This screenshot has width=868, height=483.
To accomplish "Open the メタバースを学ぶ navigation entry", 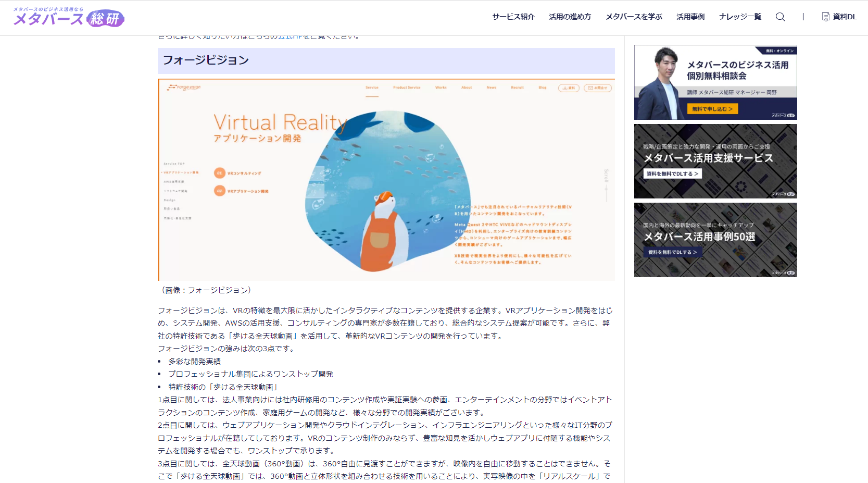I will pyautogui.click(x=633, y=17).
